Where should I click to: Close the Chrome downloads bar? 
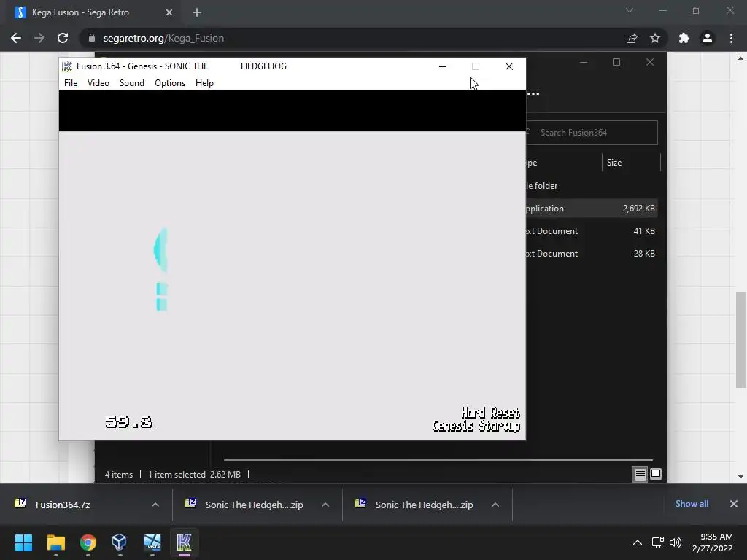pos(734,504)
